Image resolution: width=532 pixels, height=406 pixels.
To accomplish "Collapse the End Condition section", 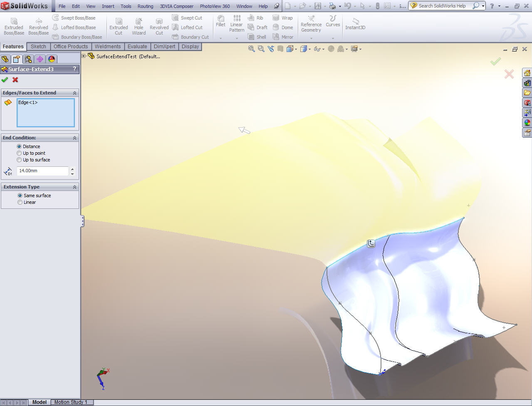I will [x=75, y=138].
